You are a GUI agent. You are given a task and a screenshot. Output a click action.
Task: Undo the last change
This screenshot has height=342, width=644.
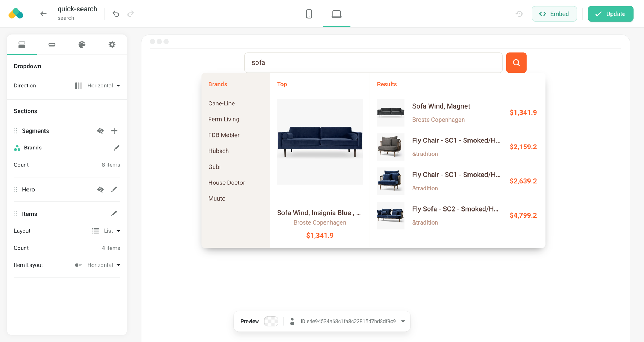point(116,14)
